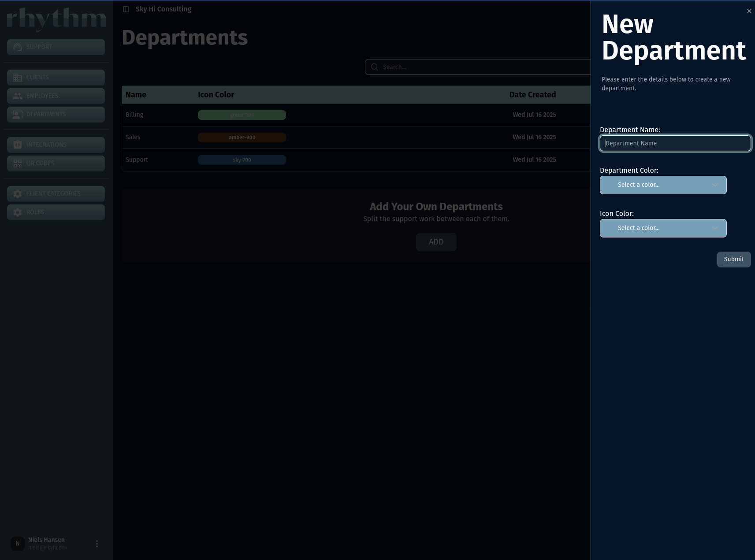The image size is (755, 560).
Task: Open Integrations using its sidebar icon
Action: tap(18, 145)
